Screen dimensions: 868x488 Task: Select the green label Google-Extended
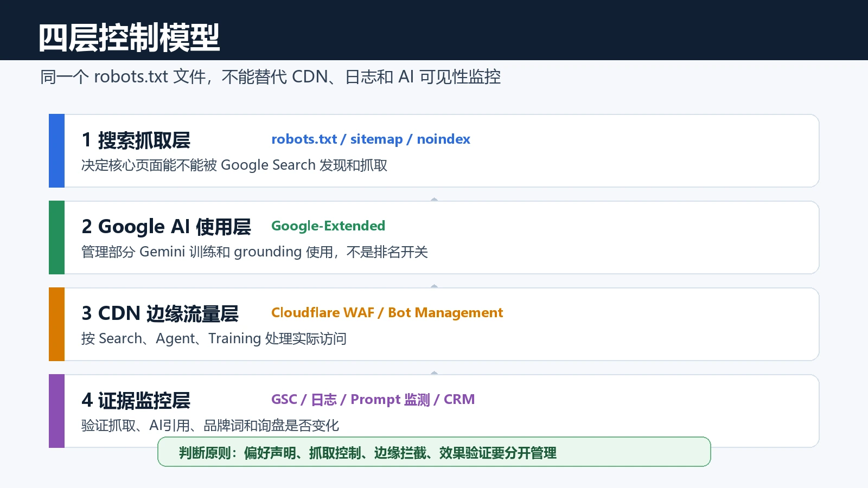click(328, 226)
